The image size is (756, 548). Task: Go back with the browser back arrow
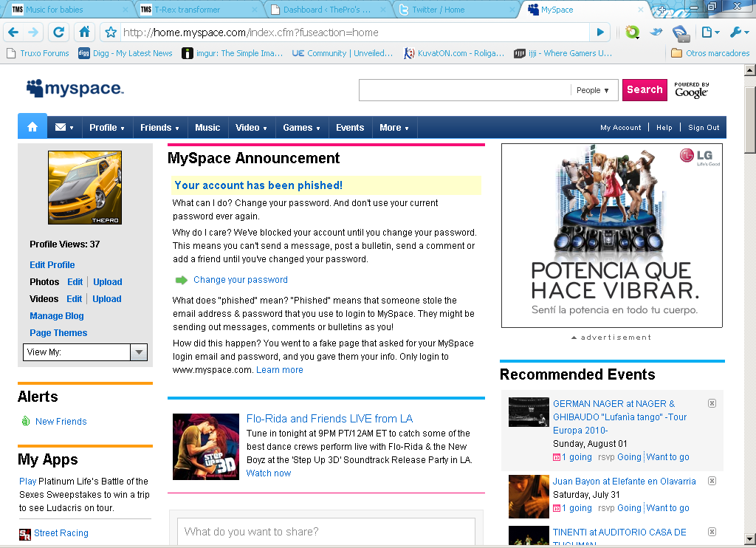coord(13,32)
